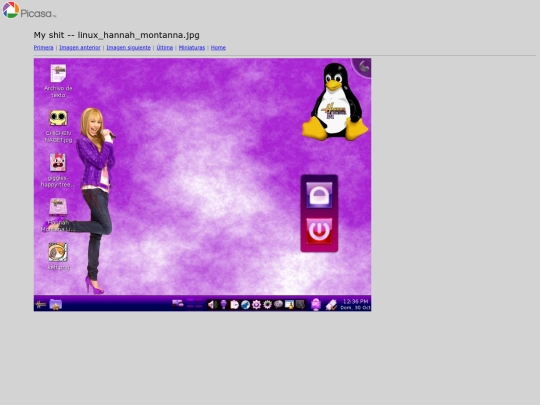Screen dimensions: 540x405
Task: Click the Tux penguin graphic
Action: pyautogui.click(x=335, y=102)
